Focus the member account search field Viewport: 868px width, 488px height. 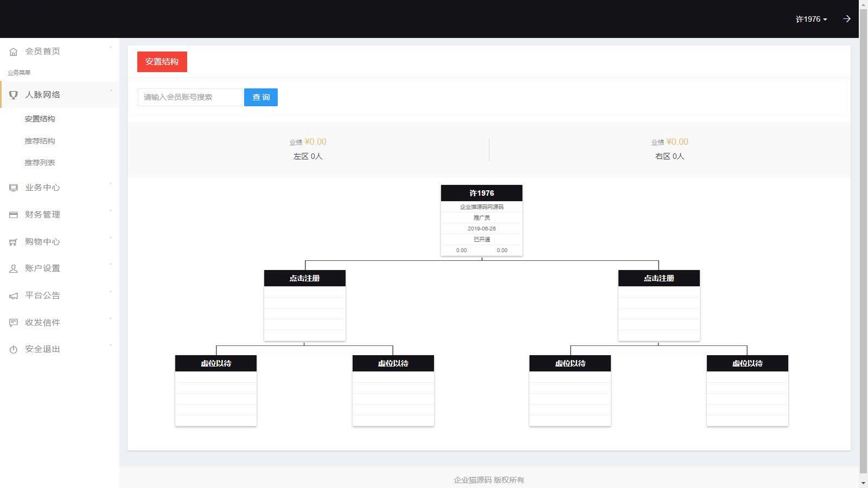click(x=190, y=97)
